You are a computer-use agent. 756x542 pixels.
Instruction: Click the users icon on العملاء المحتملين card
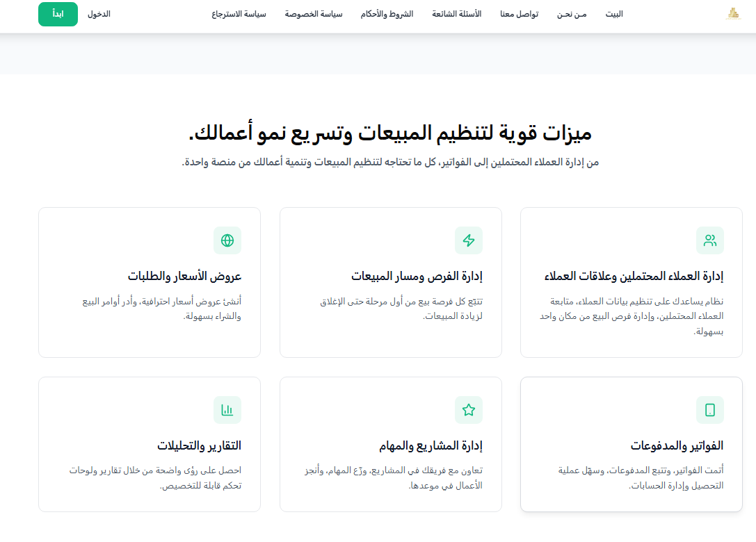[709, 240]
